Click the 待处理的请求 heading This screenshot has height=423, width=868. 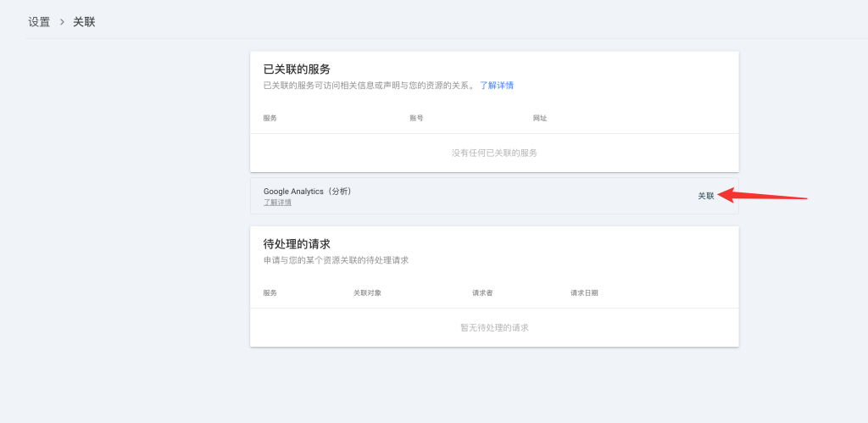(297, 243)
